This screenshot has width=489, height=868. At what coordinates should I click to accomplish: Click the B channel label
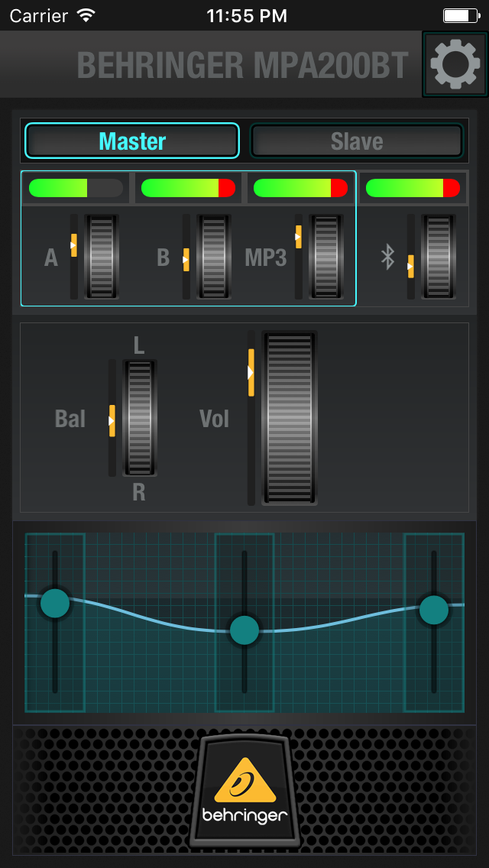163,257
